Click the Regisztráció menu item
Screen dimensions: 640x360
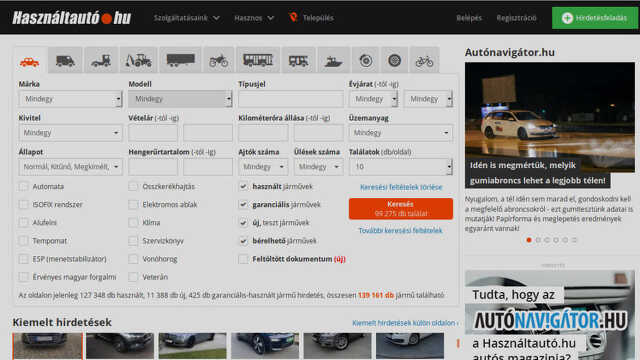(516, 18)
